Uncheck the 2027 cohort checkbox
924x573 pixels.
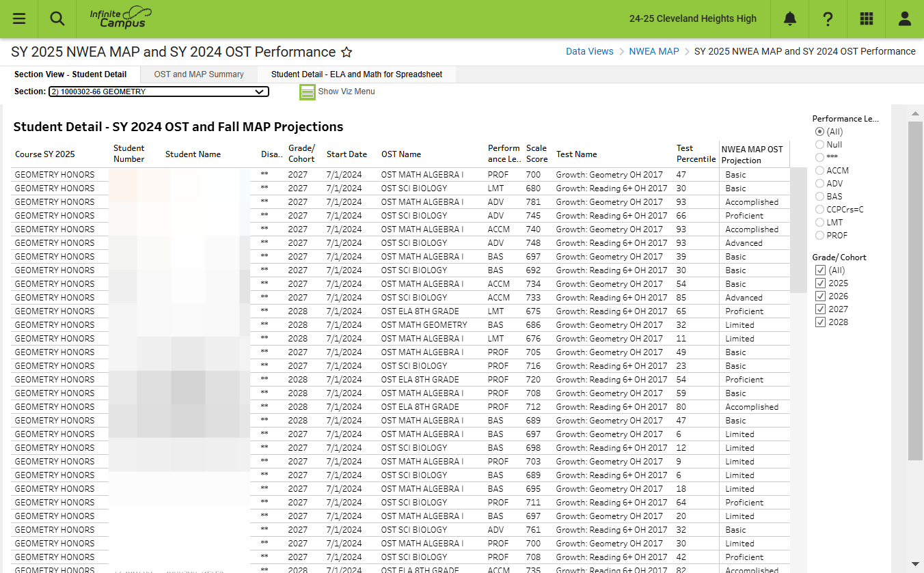tap(820, 309)
